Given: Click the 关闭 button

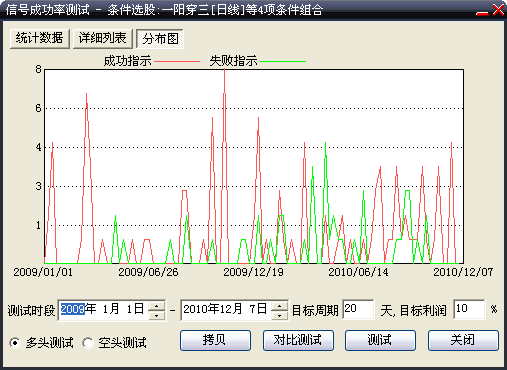Looking at the screenshot, I should tap(463, 340).
